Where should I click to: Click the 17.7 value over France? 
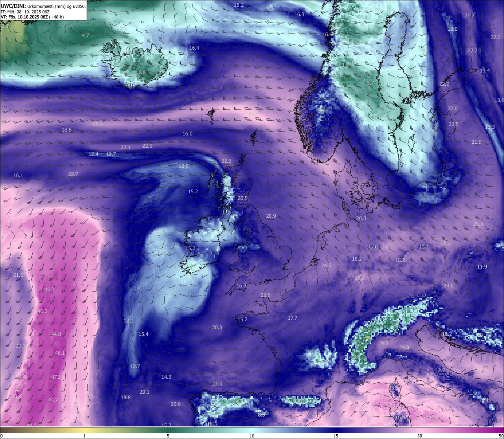click(x=293, y=318)
